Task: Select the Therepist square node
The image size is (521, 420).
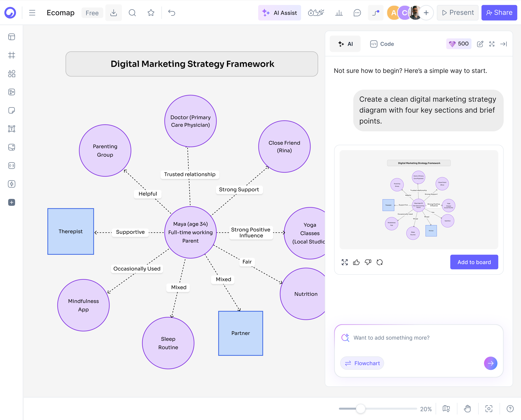Action: (x=71, y=231)
